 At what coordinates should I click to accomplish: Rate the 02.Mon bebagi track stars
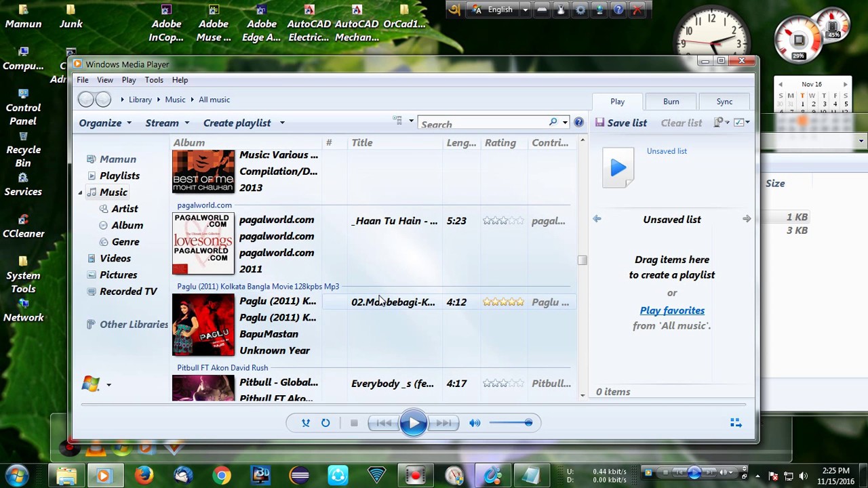[x=503, y=302]
